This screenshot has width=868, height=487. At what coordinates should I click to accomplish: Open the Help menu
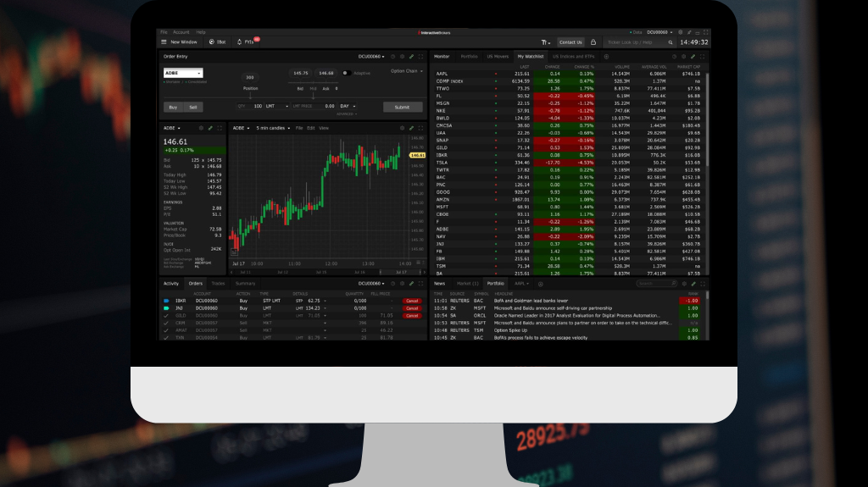coord(201,32)
